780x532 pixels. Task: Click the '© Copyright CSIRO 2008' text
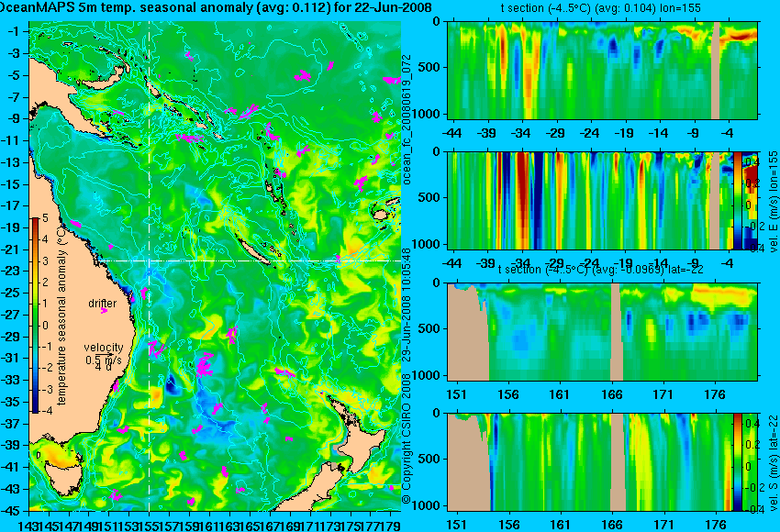point(407,439)
